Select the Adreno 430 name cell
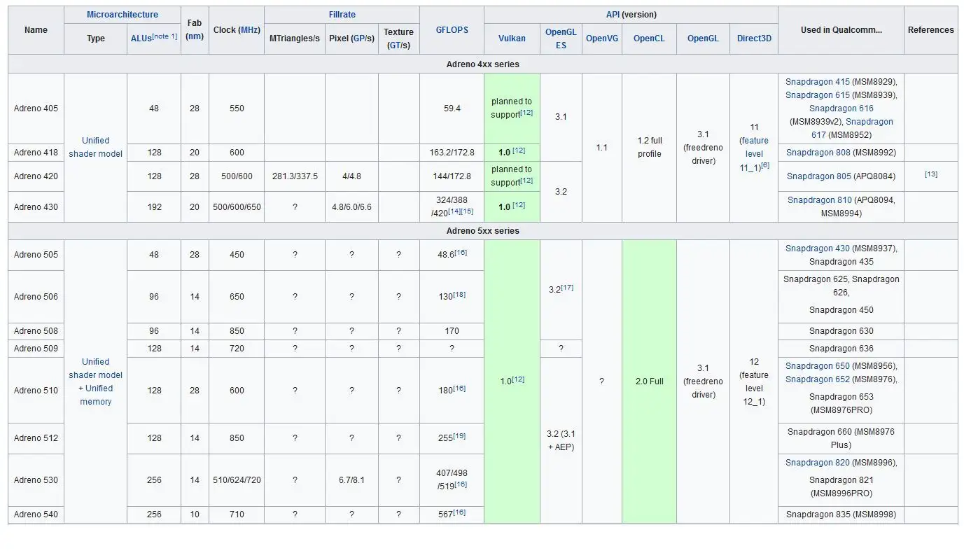964x560 pixels. point(36,207)
